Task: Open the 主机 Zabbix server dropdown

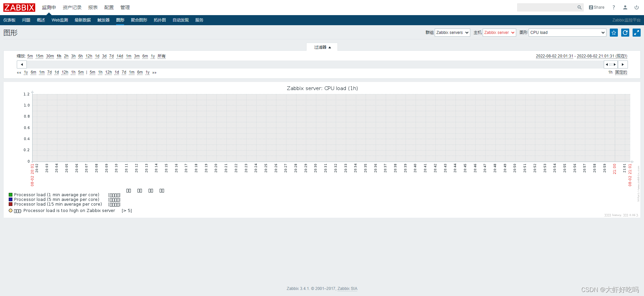Action: pyautogui.click(x=499, y=33)
